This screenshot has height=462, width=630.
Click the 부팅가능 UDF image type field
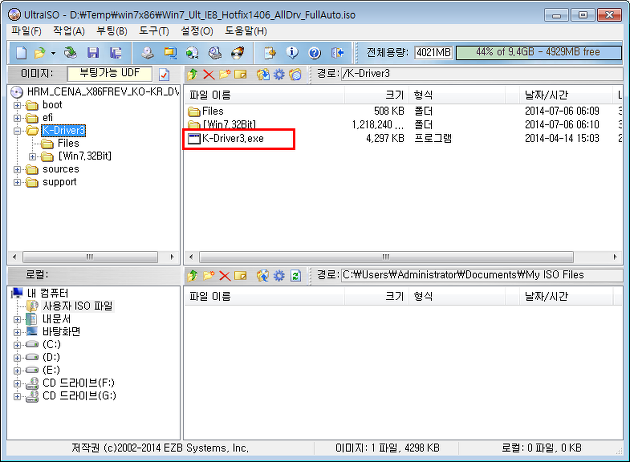pyautogui.click(x=110, y=74)
